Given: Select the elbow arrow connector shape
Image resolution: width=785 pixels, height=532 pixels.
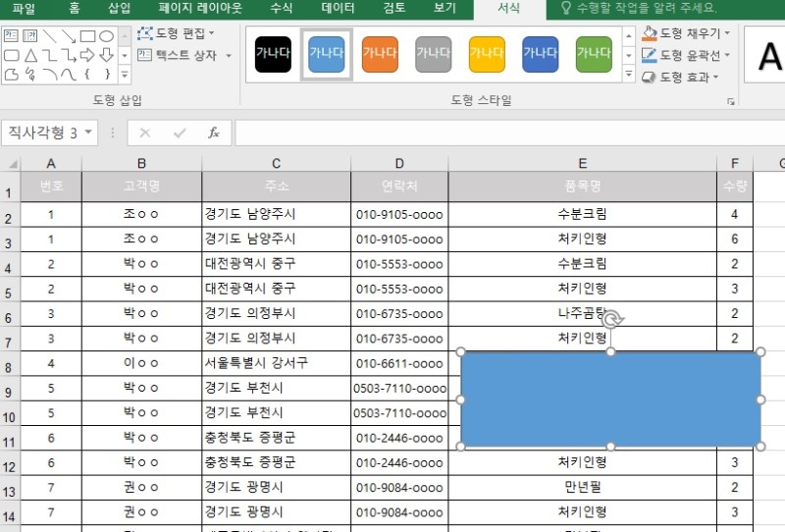Looking at the screenshot, I should click(x=69, y=55).
